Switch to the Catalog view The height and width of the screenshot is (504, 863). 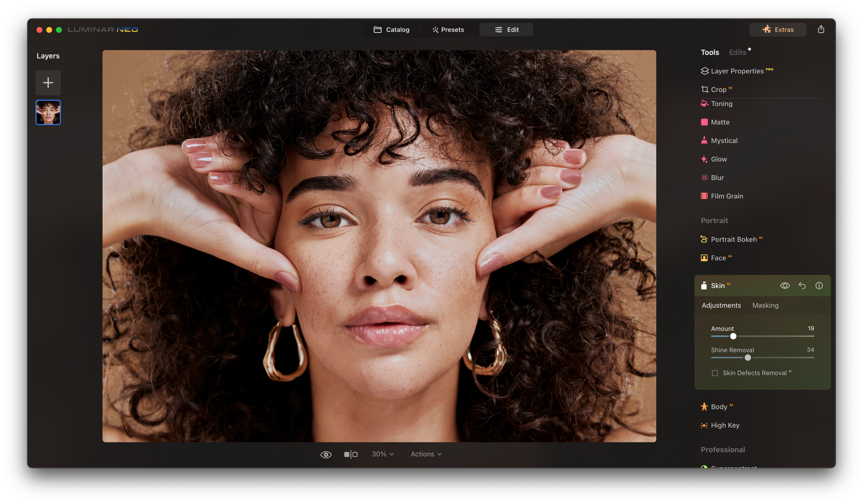(x=391, y=29)
